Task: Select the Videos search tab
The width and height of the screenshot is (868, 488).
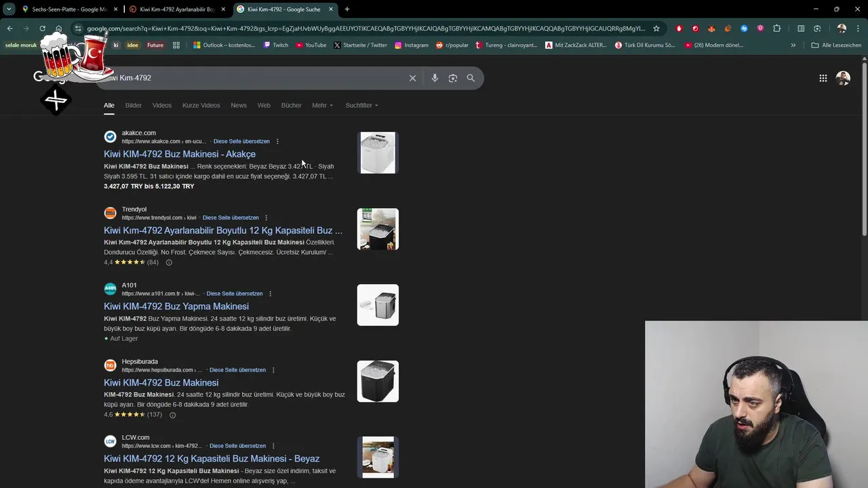Action: [161, 105]
